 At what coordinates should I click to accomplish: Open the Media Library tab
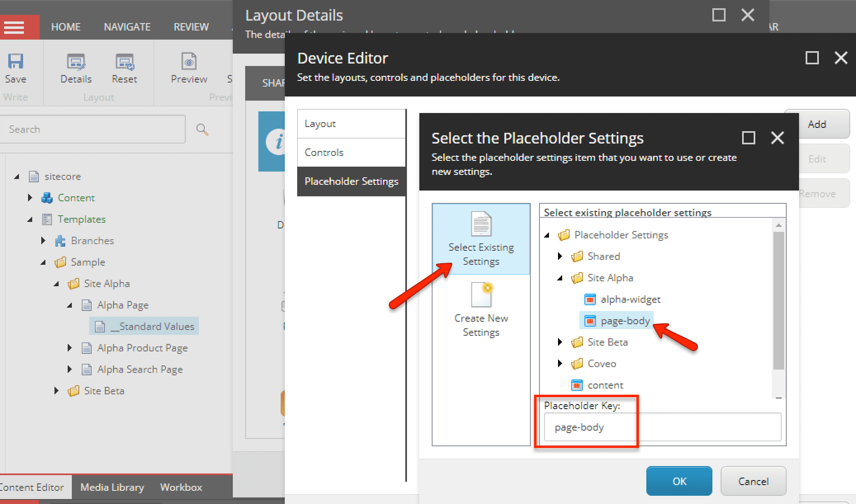(x=112, y=487)
